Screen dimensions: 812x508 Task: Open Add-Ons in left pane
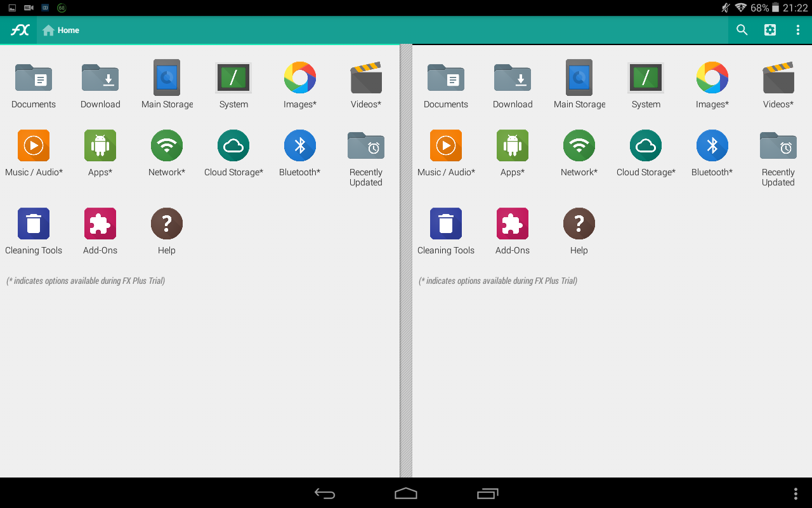[x=100, y=232]
